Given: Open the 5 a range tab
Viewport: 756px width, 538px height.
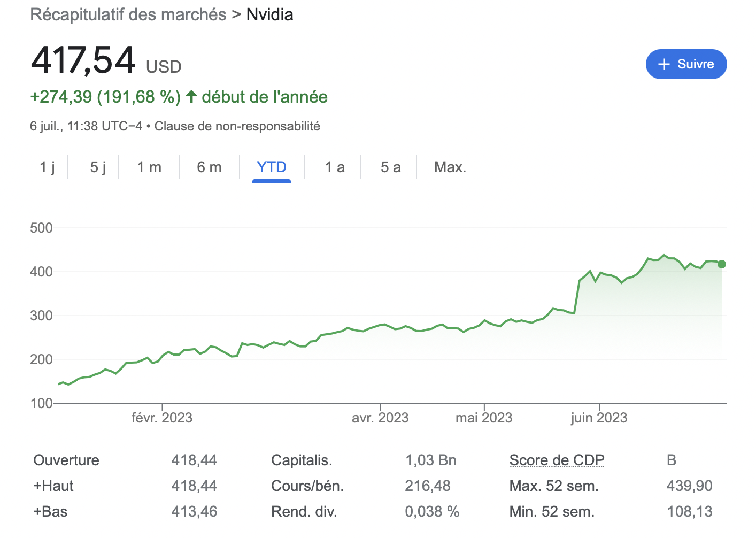Looking at the screenshot, I should (390, 167).
